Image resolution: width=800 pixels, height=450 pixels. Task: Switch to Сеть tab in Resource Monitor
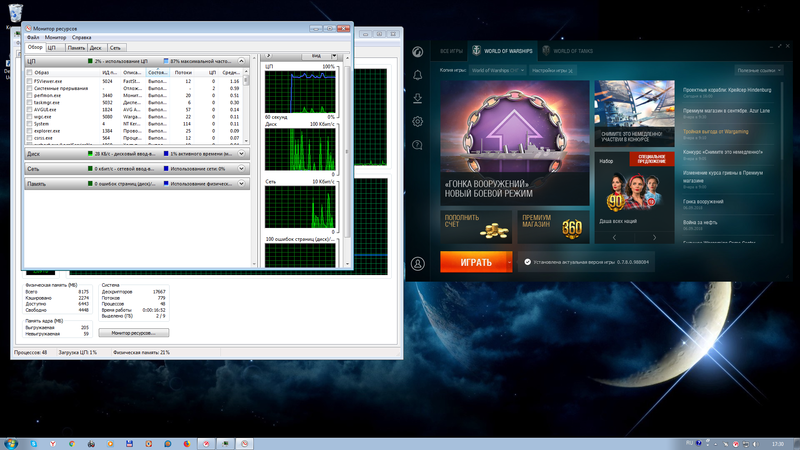coord(115,47)
